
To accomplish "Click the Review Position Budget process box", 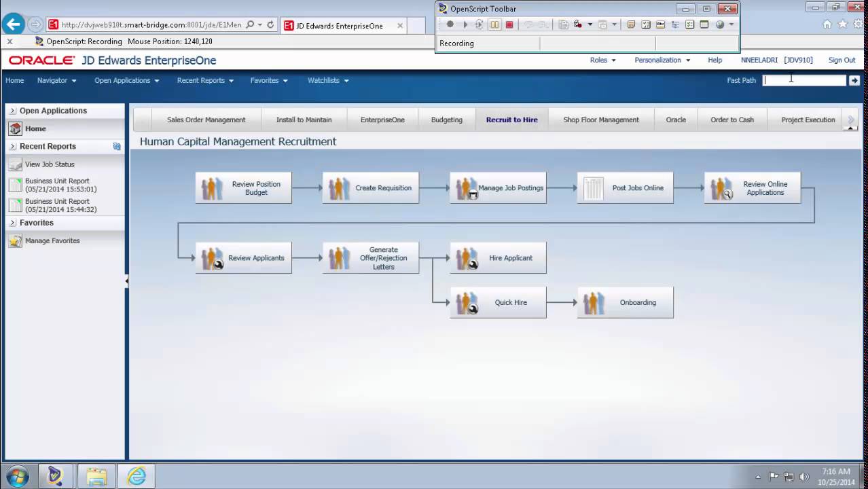I will 243,188.
